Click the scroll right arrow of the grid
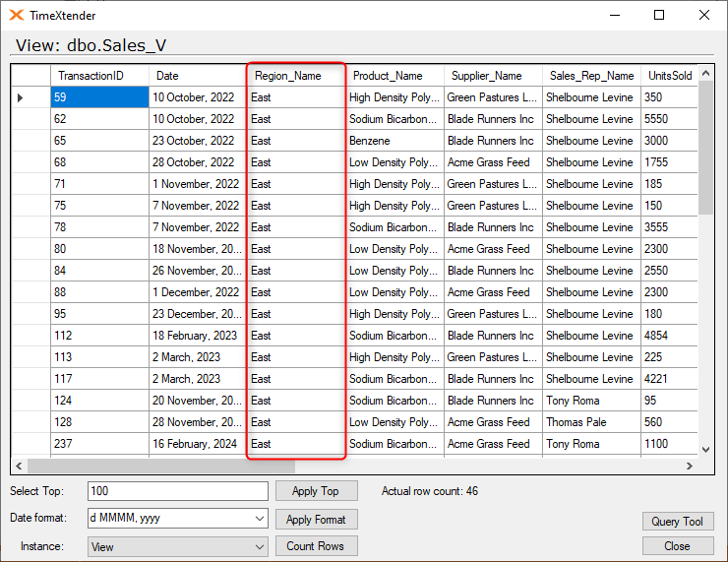This screenshot has width=728, height=562. 690,466
